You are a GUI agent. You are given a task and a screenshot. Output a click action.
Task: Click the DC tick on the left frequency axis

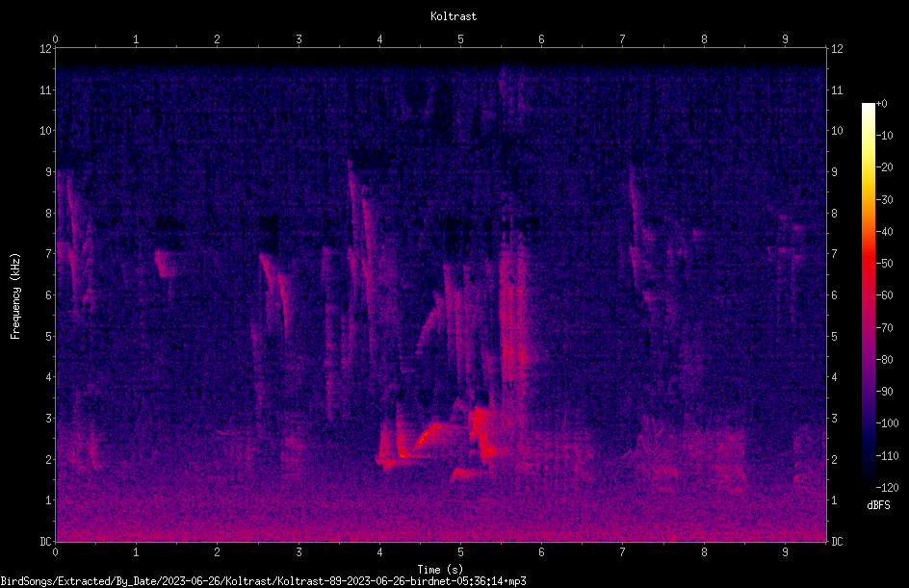45,542
